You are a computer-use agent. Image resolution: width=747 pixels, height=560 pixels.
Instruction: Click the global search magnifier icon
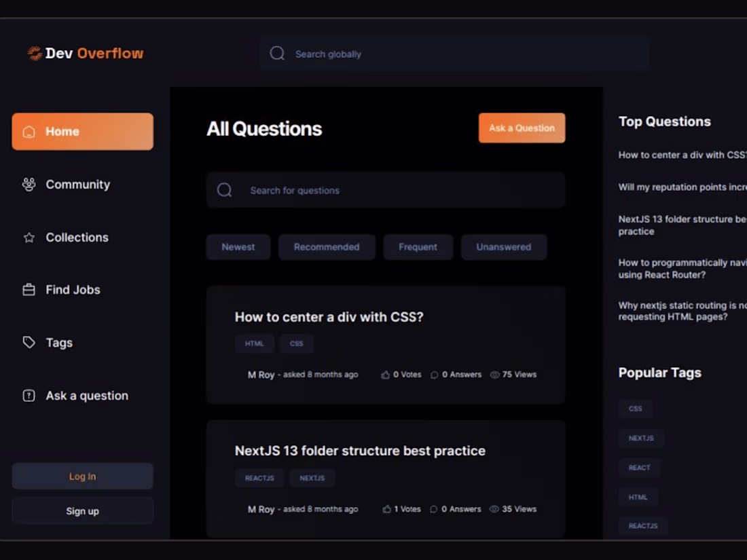pyautogui.click(x=277, y=53)
